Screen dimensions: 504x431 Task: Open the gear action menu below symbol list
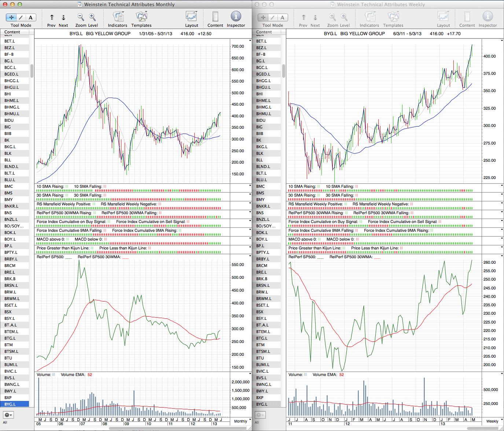pos(8,415)
